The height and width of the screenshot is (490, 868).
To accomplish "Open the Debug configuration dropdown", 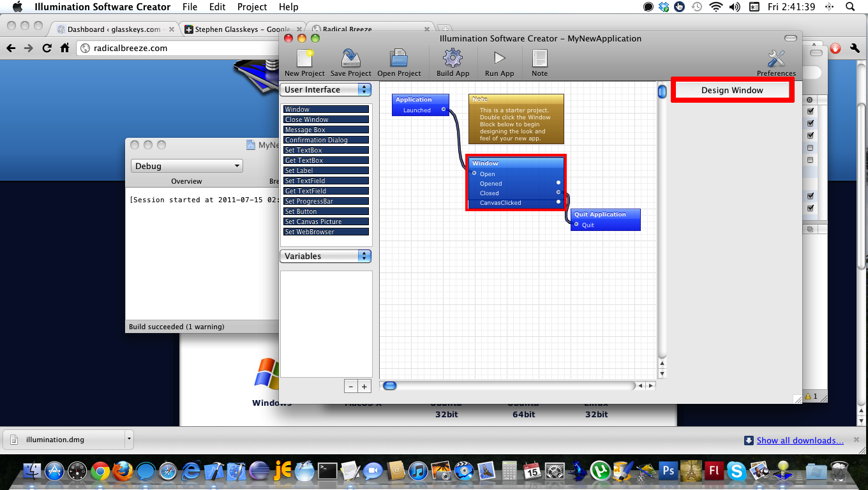I will pyautogui.click(x=188, y=166).
